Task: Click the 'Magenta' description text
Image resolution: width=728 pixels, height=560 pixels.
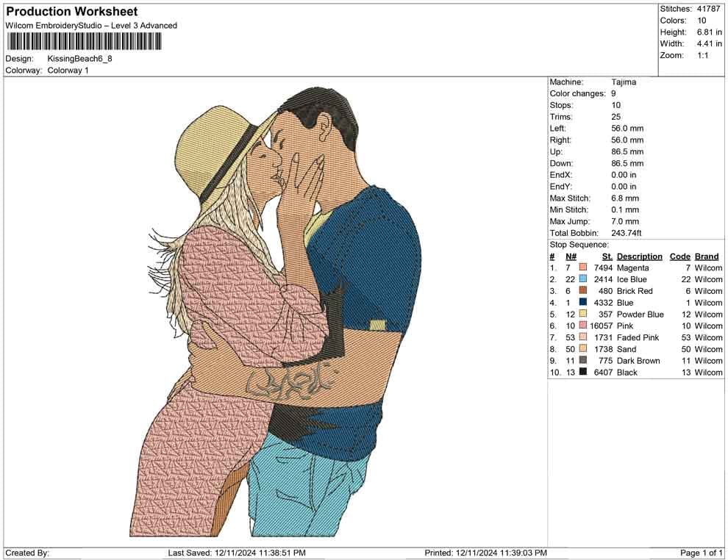Action: pos(633,268)
